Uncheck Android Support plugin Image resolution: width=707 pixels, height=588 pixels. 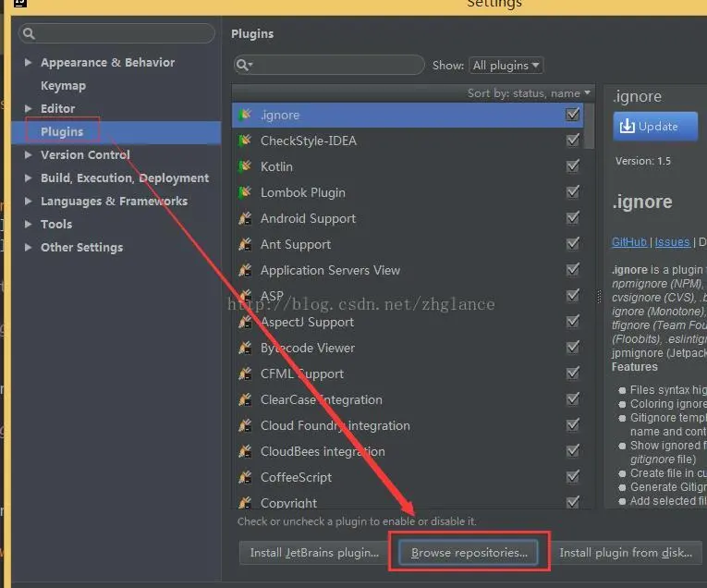pyautogui.click(x=573, y=218)
